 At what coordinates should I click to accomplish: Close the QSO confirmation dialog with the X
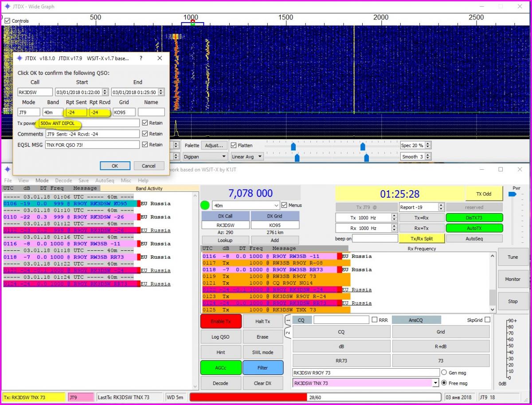click(160, 58)
